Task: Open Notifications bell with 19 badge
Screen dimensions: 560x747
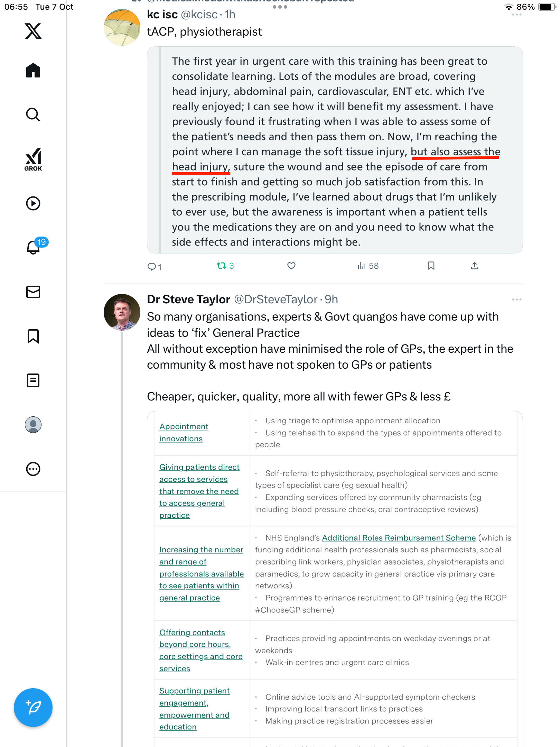Action: pos(33,248)
